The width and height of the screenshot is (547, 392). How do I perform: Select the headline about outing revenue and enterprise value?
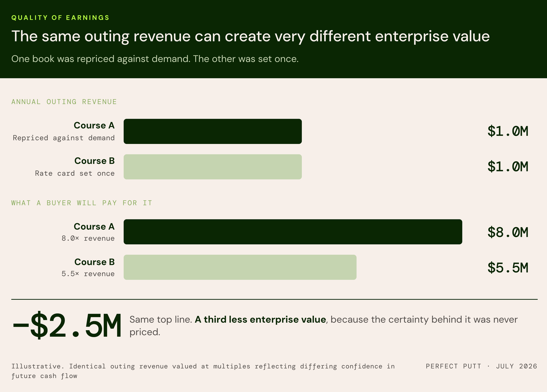[251, 36]
